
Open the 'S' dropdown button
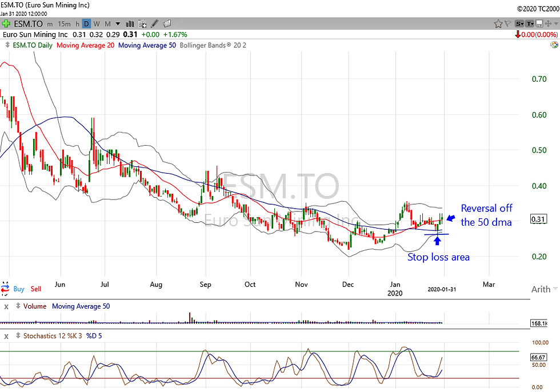tap(519, 24)
